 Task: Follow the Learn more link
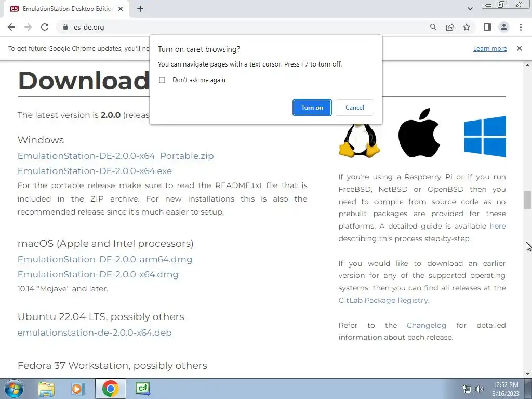pos(490,48)
